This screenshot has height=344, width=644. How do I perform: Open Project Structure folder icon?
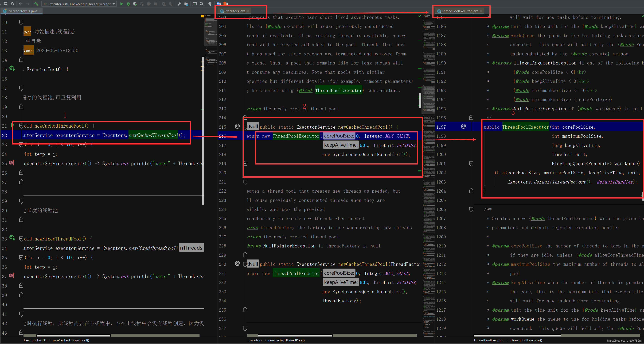click(x=186, y=4)
